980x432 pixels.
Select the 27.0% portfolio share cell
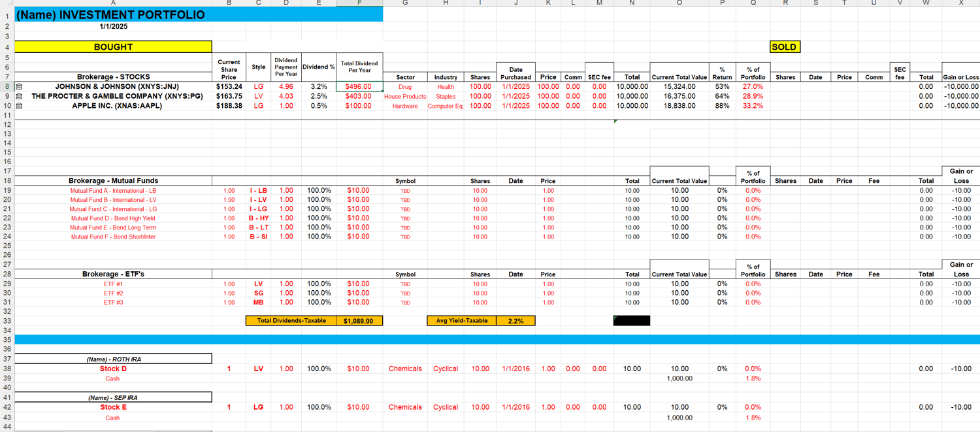753,86
